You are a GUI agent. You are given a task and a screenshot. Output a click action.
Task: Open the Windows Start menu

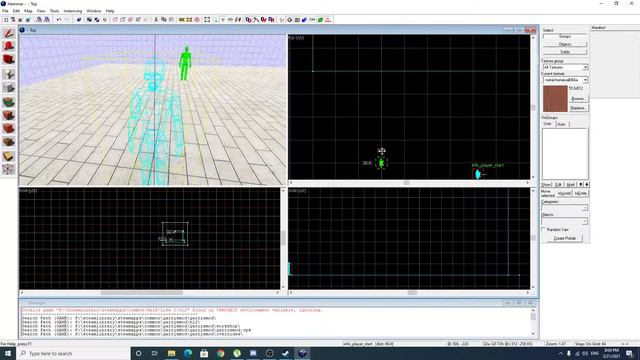coord(8,353)
